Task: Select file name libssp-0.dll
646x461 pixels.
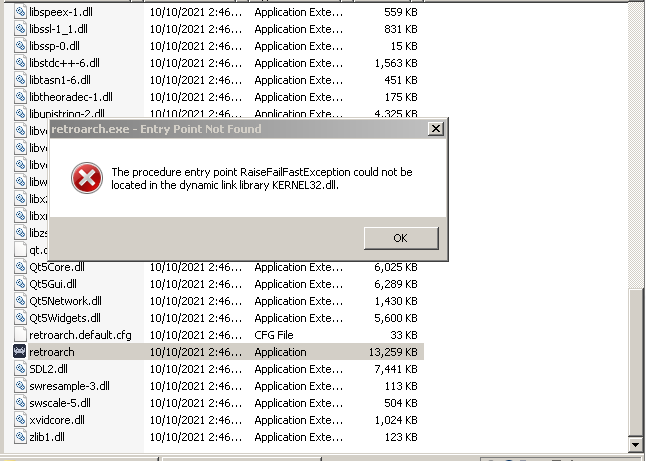Action: click(x=54, y=46)
